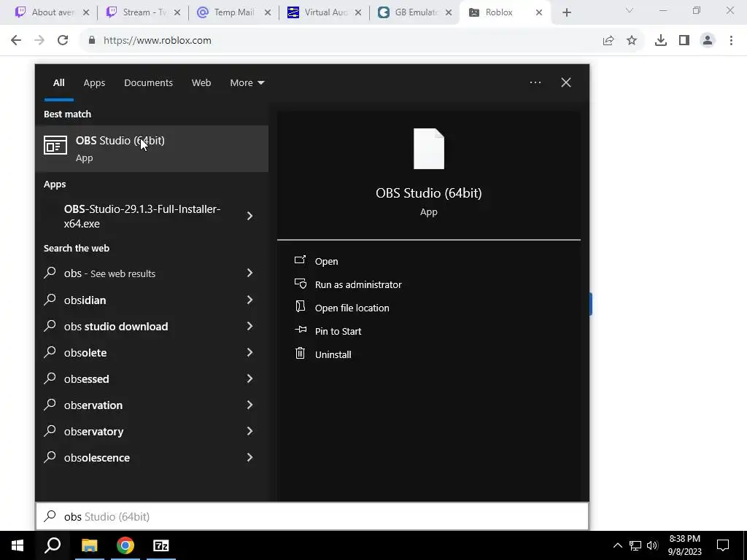747x560 pixels.
Task: Click the Open action icon
Action: [x=300, y=260]
